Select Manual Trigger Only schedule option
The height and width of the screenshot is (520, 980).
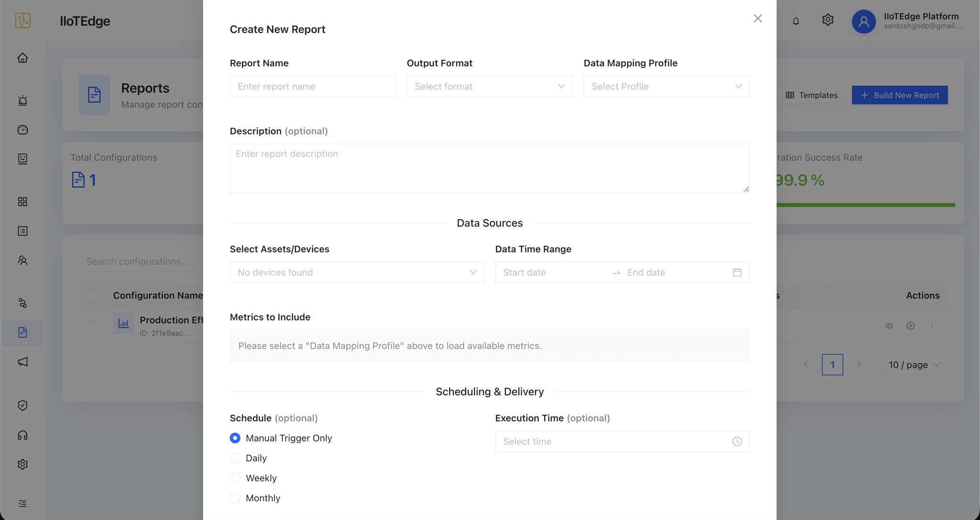[235, 438]
